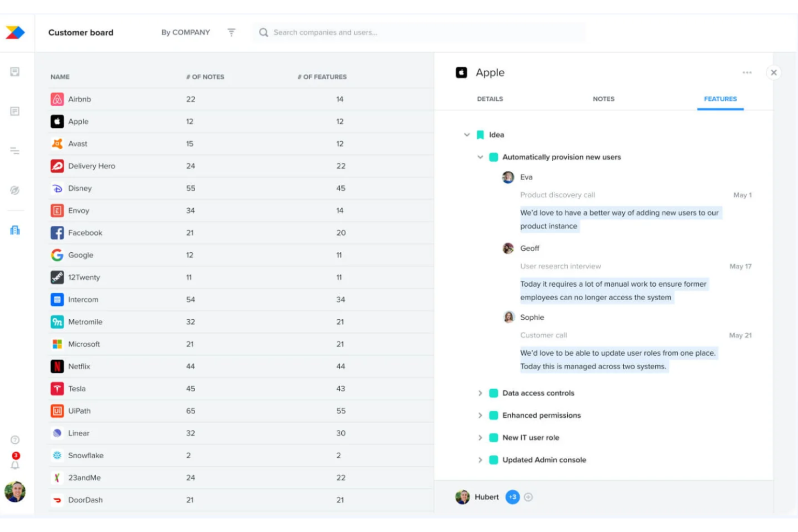This screenshot has width=798, height=532.
Task: Click Data access controls teal status square
Action: pos(493,393)
